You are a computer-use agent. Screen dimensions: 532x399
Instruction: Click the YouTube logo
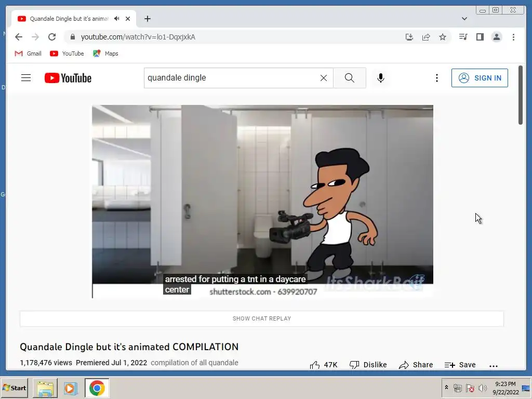click(x=68, y=78)
